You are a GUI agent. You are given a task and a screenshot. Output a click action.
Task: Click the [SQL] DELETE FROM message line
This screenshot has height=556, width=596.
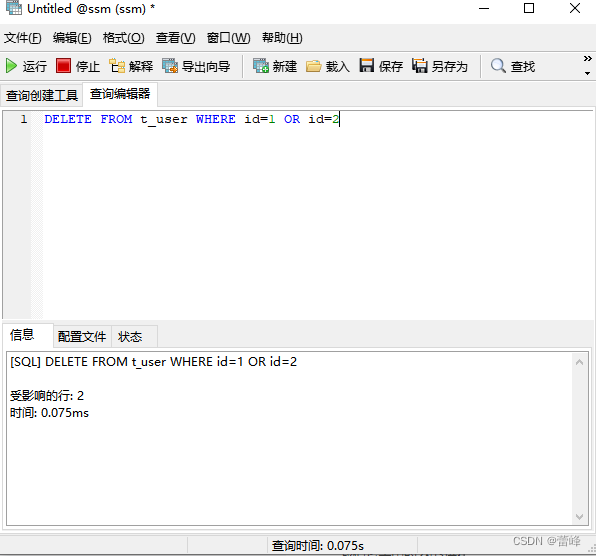coord(154,362)
